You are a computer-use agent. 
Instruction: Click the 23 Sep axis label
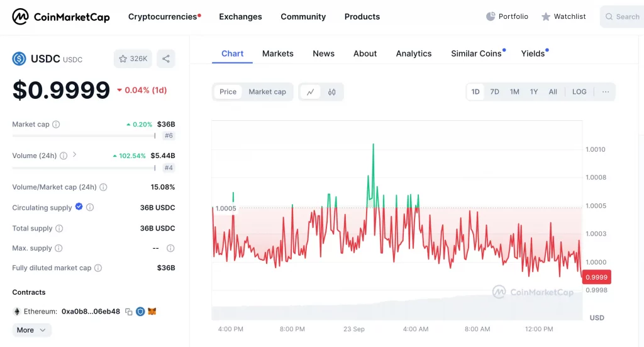(x=354, y=329)
